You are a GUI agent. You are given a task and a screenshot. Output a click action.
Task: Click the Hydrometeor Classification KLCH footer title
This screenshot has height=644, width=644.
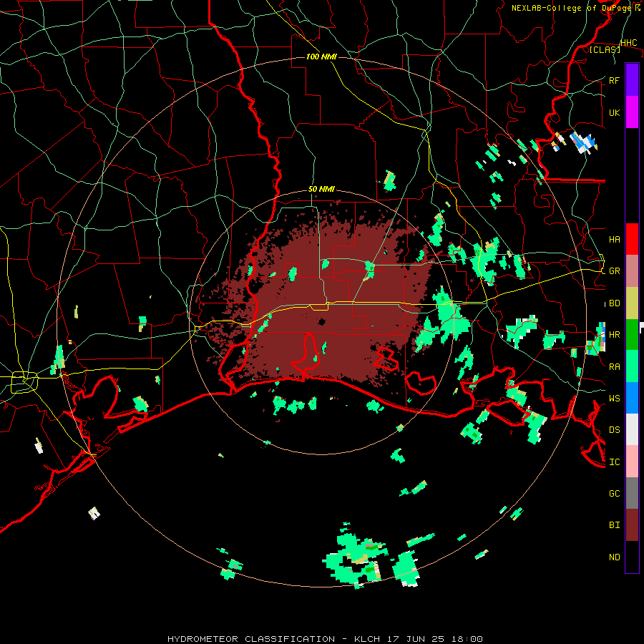[x=325, y=639]
